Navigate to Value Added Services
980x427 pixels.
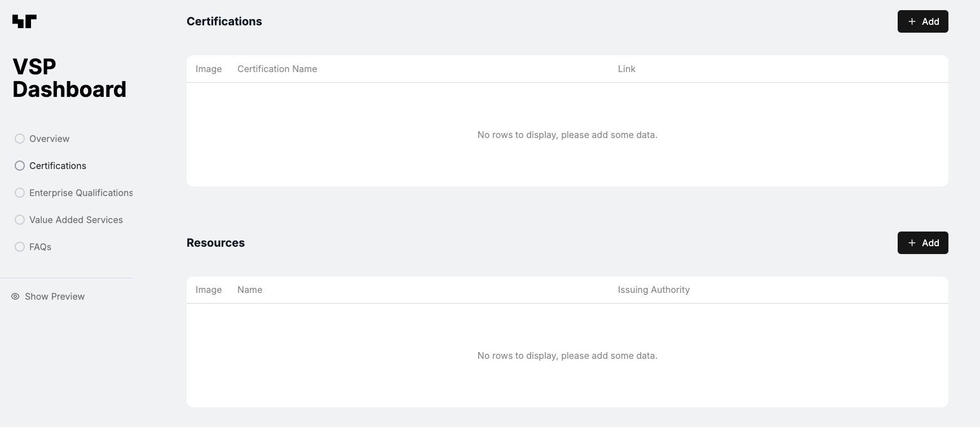(x=76, y=220)
